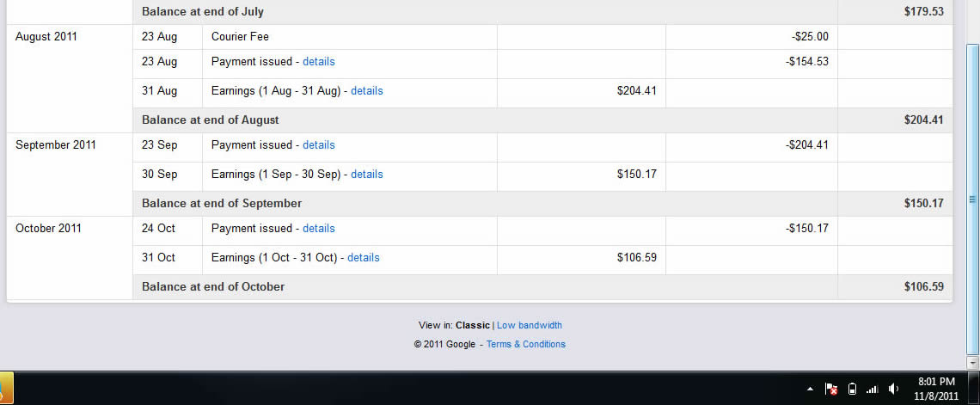This screenshot has height=405, width=980.
Task: Open details for 23 Sep payment issued
Action: 319,144
